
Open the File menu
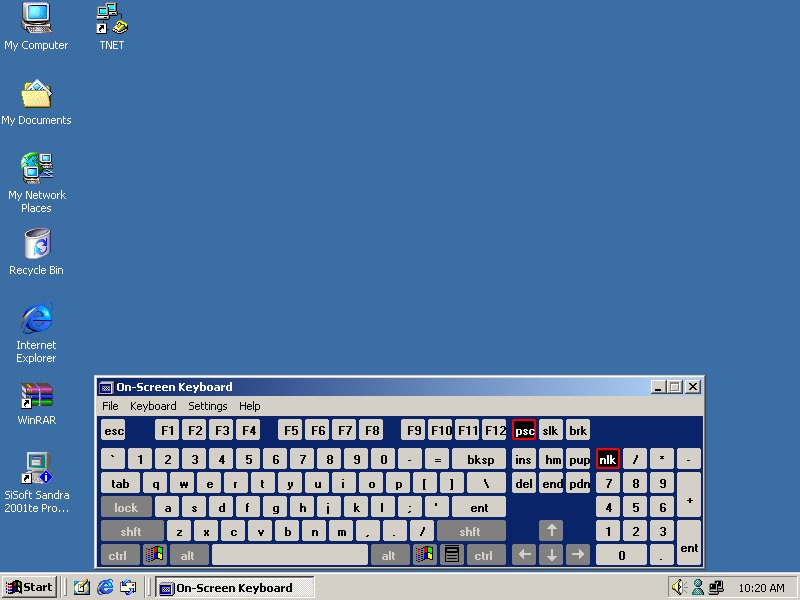tap(110, 406)
